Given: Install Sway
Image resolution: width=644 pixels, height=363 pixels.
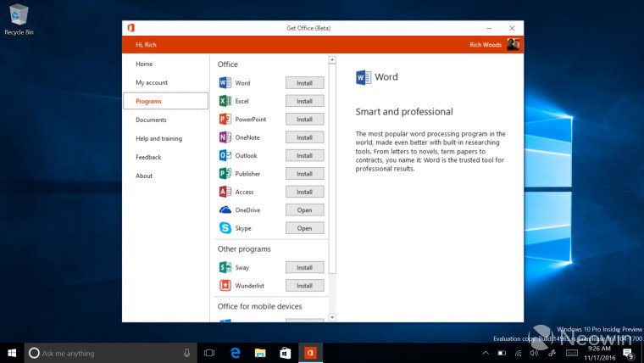Looking at the screenshot, I should 305,267.
